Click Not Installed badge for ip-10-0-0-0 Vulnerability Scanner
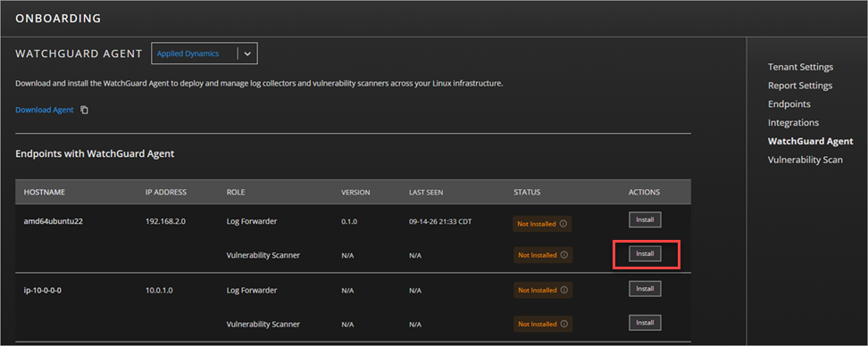This screenshot has width=868, height=346. pos(542,324)
